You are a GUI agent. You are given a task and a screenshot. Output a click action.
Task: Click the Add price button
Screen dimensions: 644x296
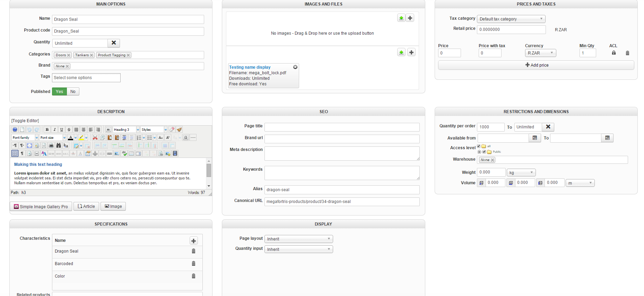point(536,65)
